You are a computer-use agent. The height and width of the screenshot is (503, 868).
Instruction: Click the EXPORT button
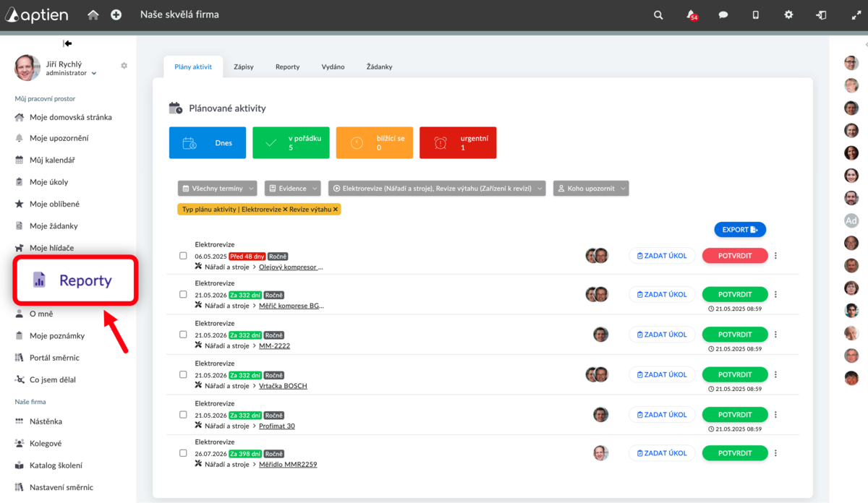click(740, 229)
